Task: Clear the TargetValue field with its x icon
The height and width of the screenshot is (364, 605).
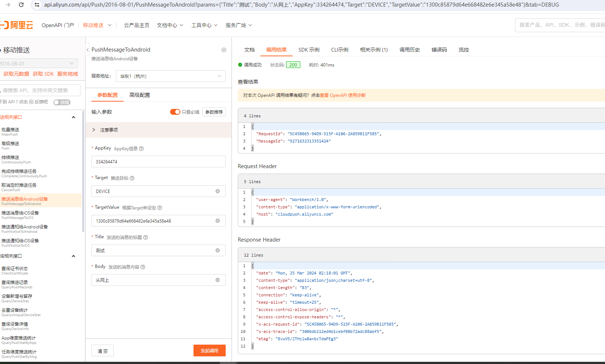Action: (x=218, y=221)
